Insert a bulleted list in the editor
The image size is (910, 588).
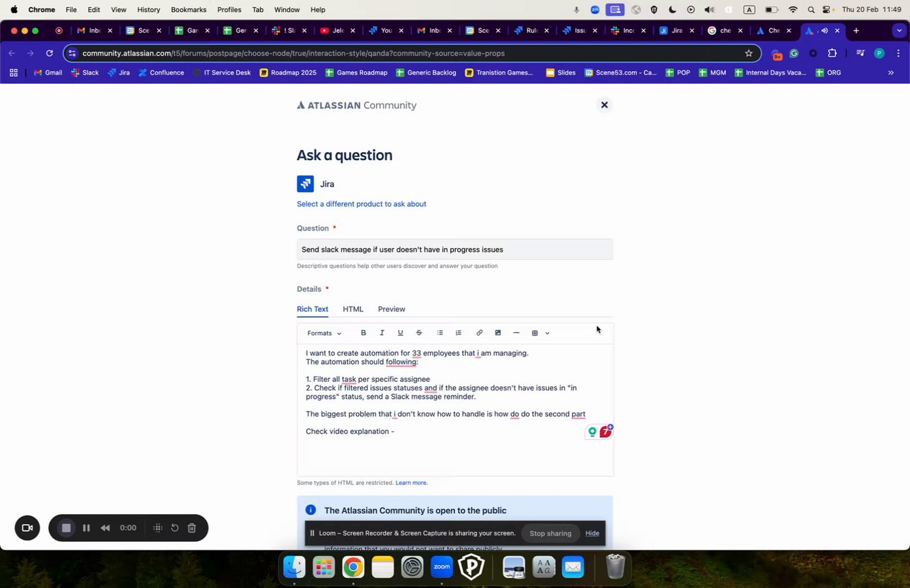pos(440,333)
